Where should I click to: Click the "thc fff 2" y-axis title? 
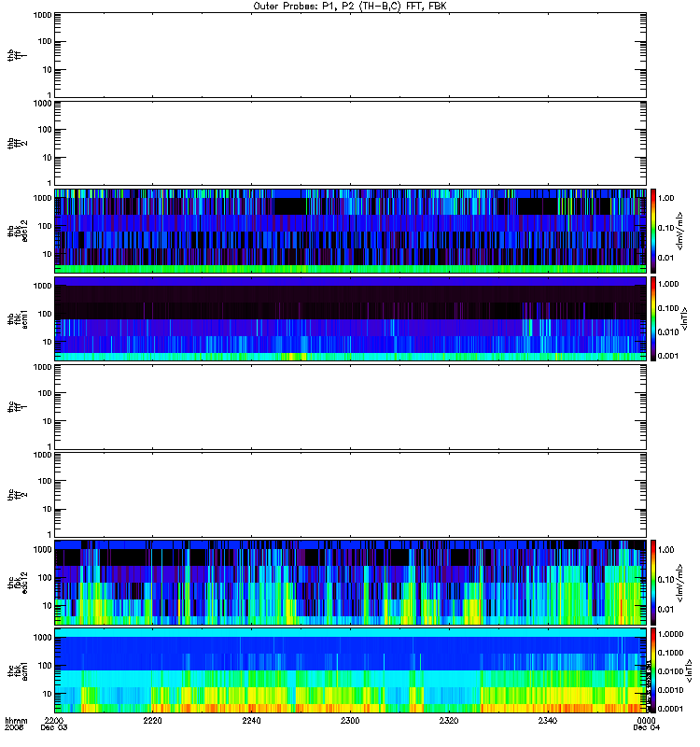18,495
